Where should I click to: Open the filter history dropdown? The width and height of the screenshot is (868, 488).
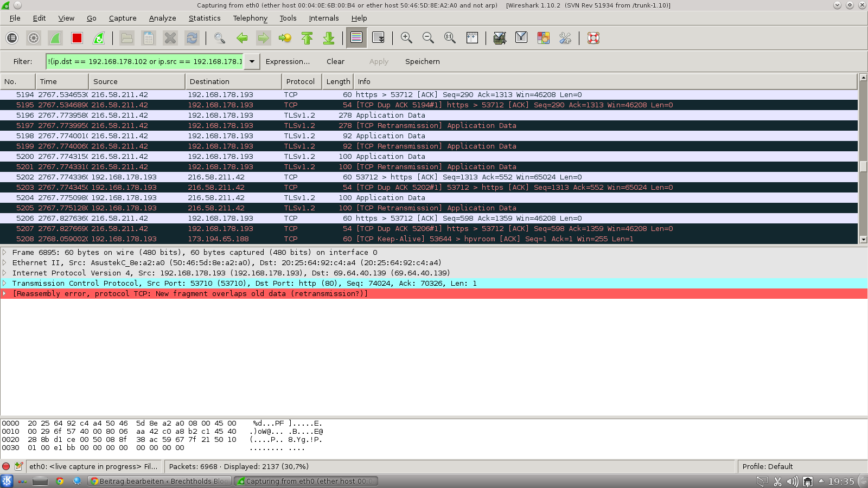[252, 61]
